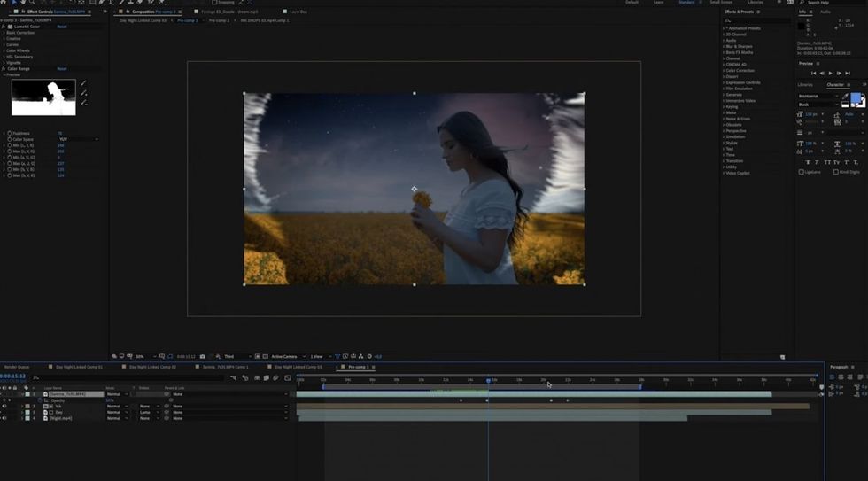The image size is (868, 481).
Task: Expand the Basic Correction section
Action: [4, 33]
